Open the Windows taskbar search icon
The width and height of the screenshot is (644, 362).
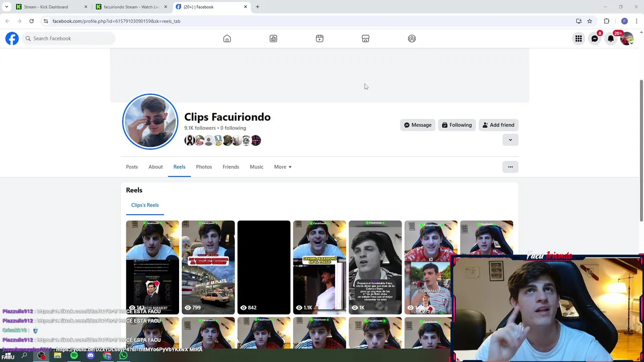24,356
